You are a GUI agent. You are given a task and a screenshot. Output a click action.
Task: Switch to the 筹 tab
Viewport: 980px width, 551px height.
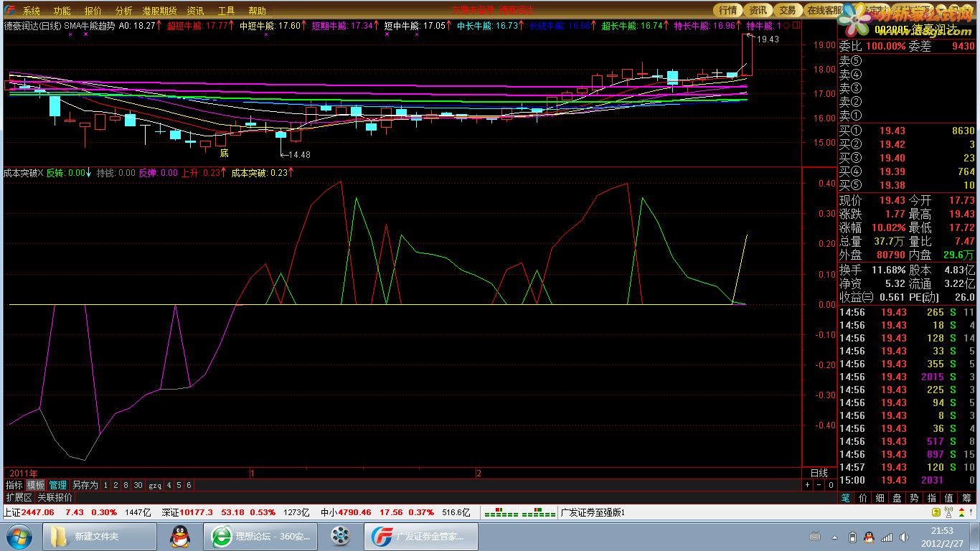pos(967,497)
